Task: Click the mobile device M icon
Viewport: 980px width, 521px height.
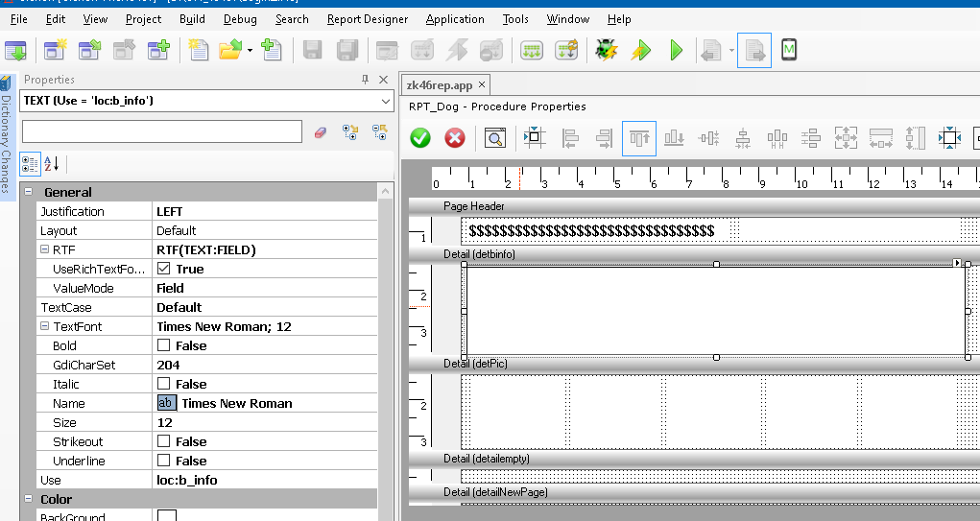Action: [x=789, y=50]
